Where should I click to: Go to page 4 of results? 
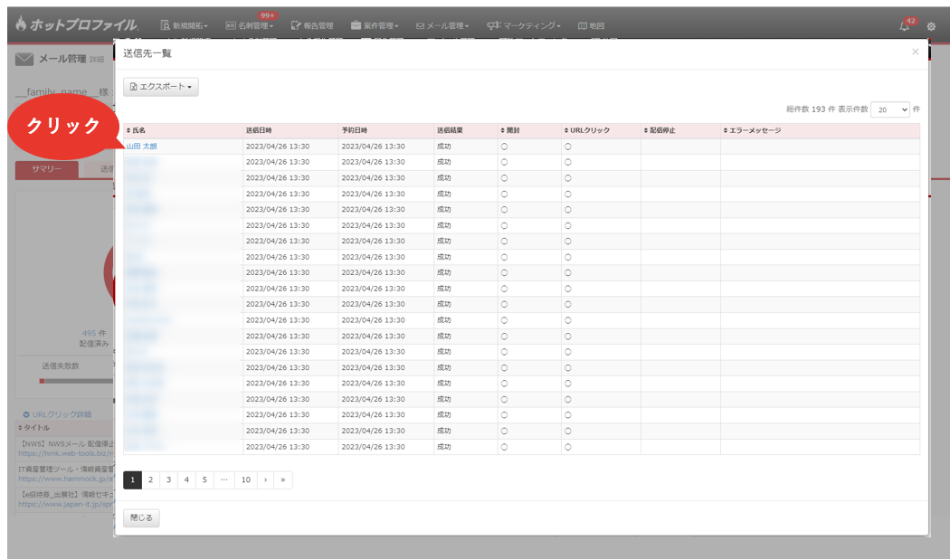tap(186, 479)
